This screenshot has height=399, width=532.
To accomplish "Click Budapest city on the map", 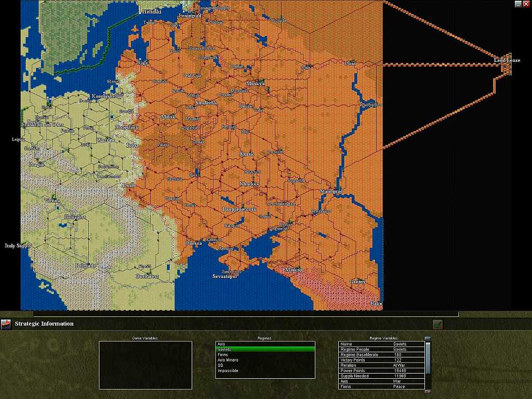I will (x=75, y=217).
